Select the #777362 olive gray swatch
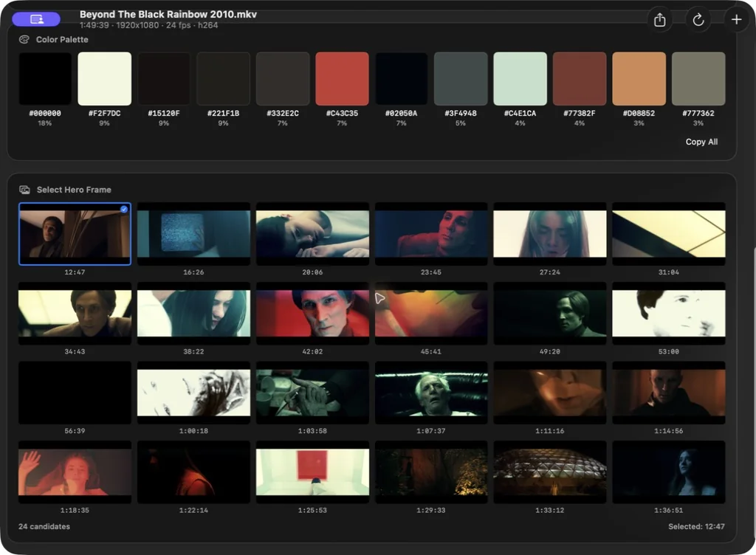This screenshot has height=555, width=756. (698, 78)
